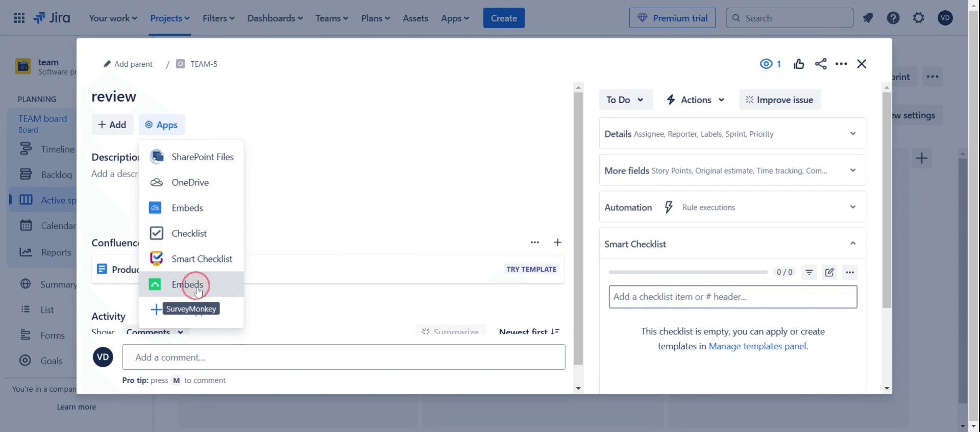Open the Your work menu
This screenshot has width=980, height=432.
(x=113, y=18)
